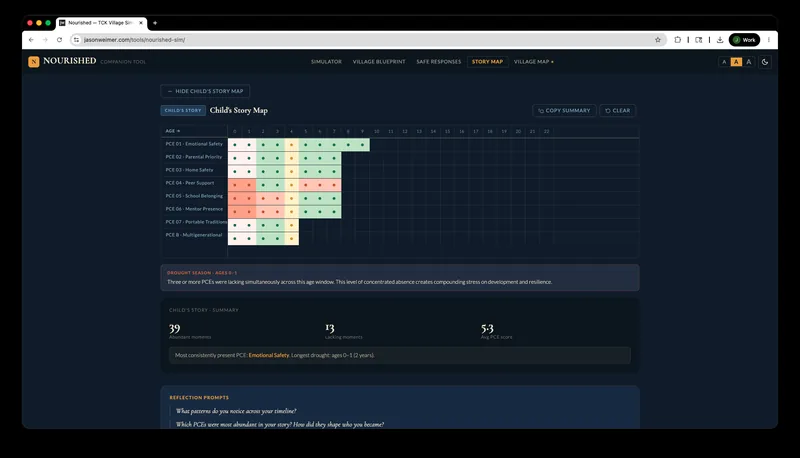The width and height of the screenshot is (800, 458).
Task: Toggle PCE 06 Mentor Presence cell at age 1
Action: pos(249,211)
